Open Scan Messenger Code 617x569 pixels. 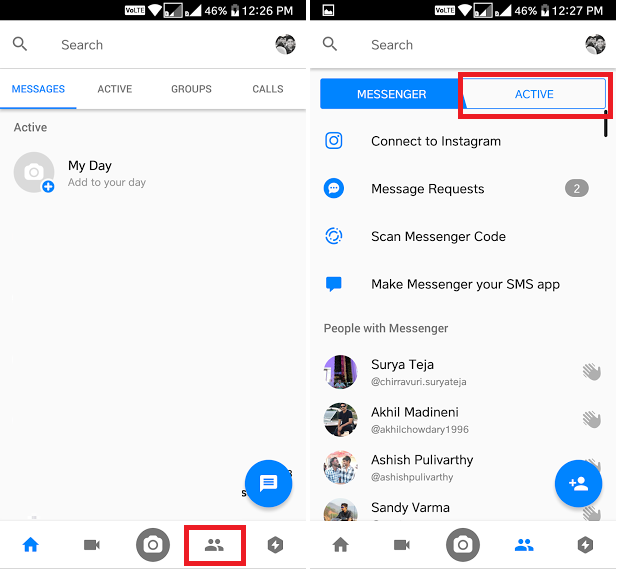point(463,236)
